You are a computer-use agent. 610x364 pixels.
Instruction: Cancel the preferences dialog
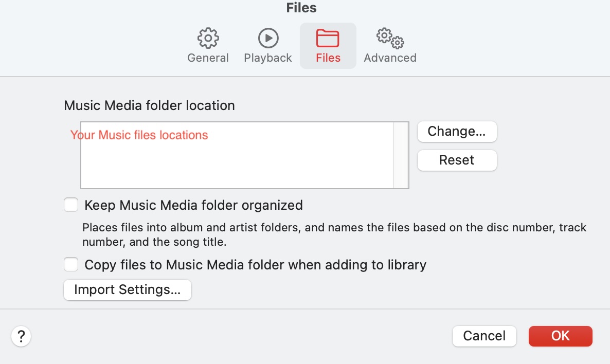[x=484, y=336]
